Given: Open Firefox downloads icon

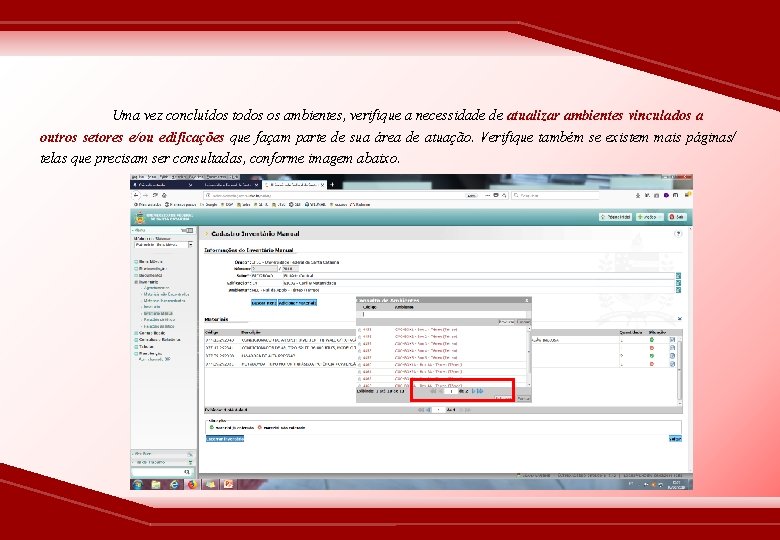Looking at the screenshot, I should (x=638, y=195).
